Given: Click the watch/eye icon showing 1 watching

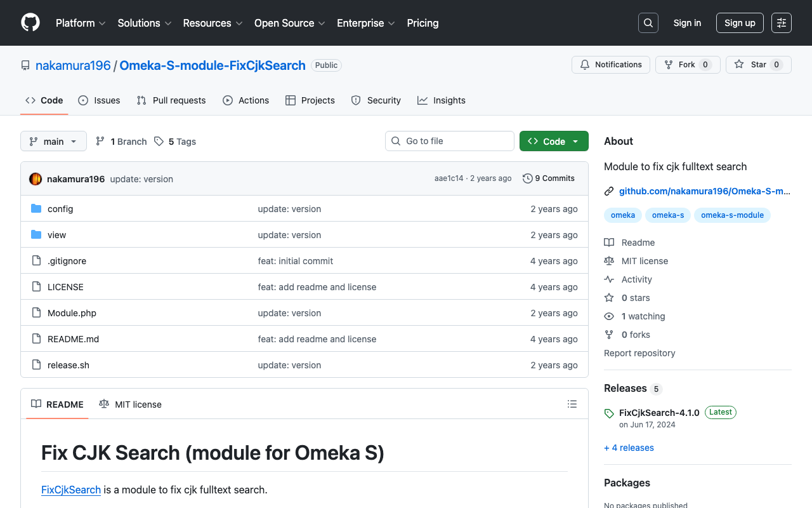Looking at the screenshot, I should coord(609,316).
